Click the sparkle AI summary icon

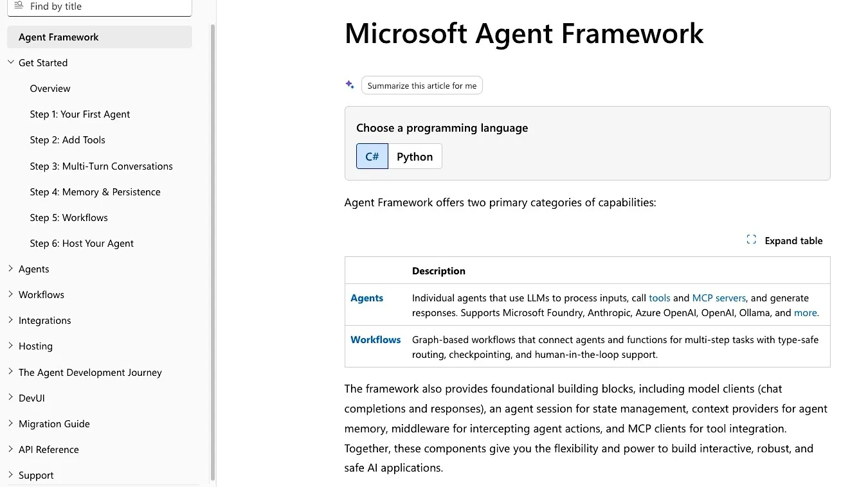(350, 85)
